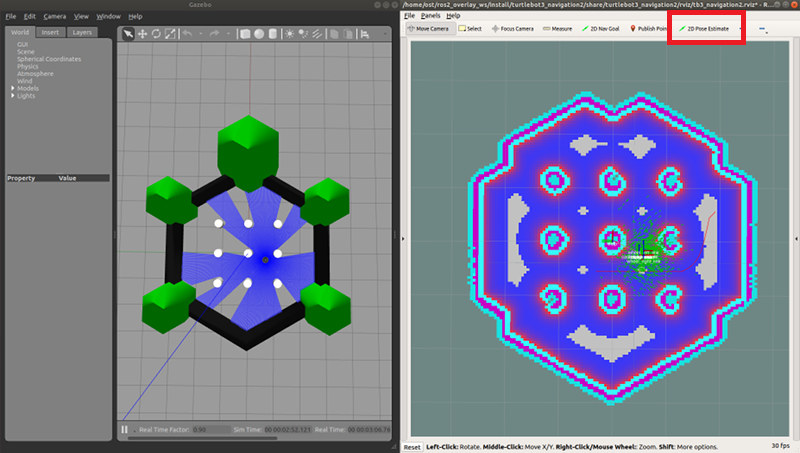Image resolution: width=800 pixels, height=453 pixels.
Task: Add a directional light in Gazebo
Action: point(317,34)
